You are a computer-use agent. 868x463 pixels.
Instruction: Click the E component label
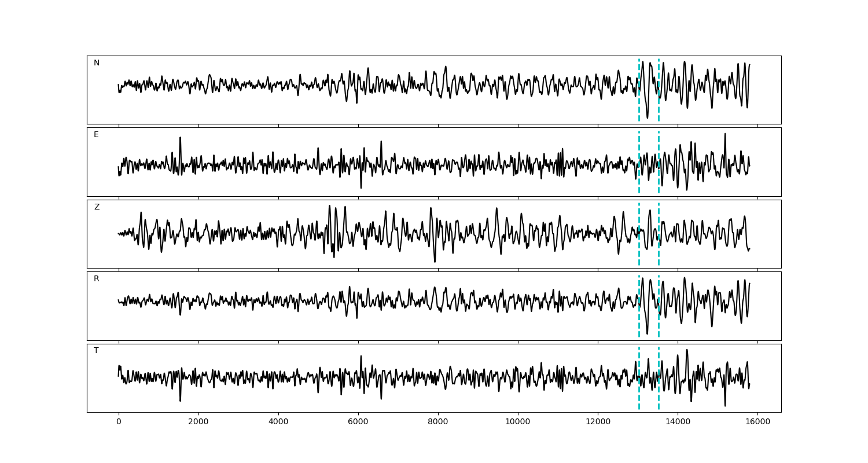click(96, 135)
